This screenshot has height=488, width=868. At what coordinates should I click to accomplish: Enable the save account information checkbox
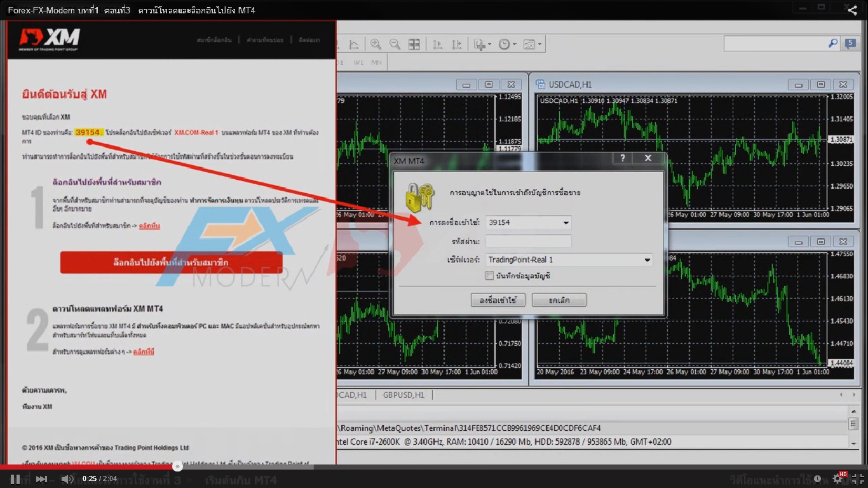point(489,276)
